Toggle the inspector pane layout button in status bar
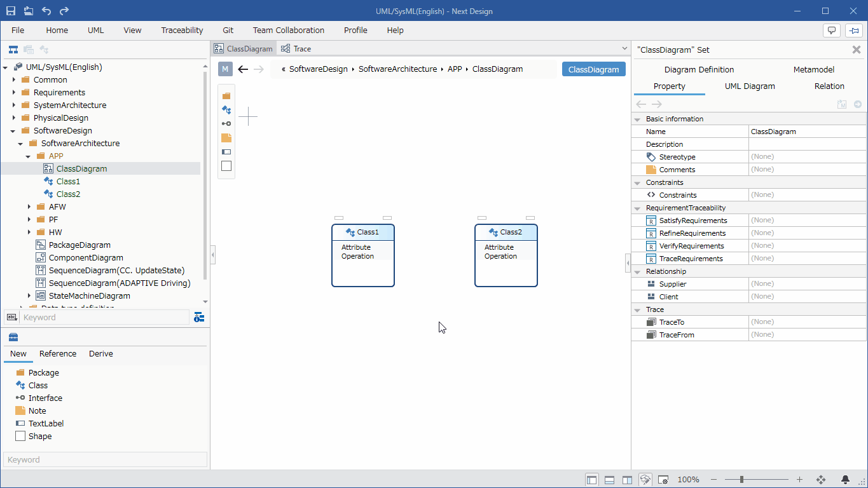Screen dimensions: 868x488 (x=628, y=480)
